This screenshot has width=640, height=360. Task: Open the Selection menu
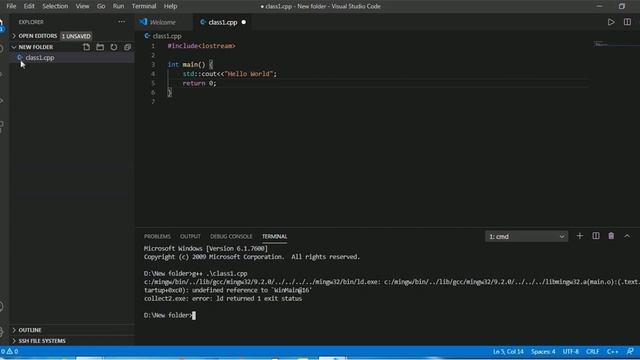coord(55,6)
